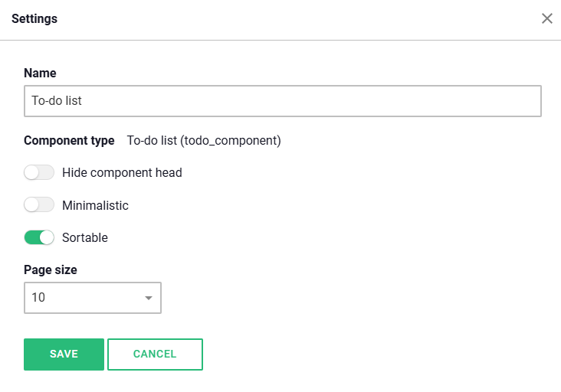
Task: Focus the Name text field
Action: point(282,100)
